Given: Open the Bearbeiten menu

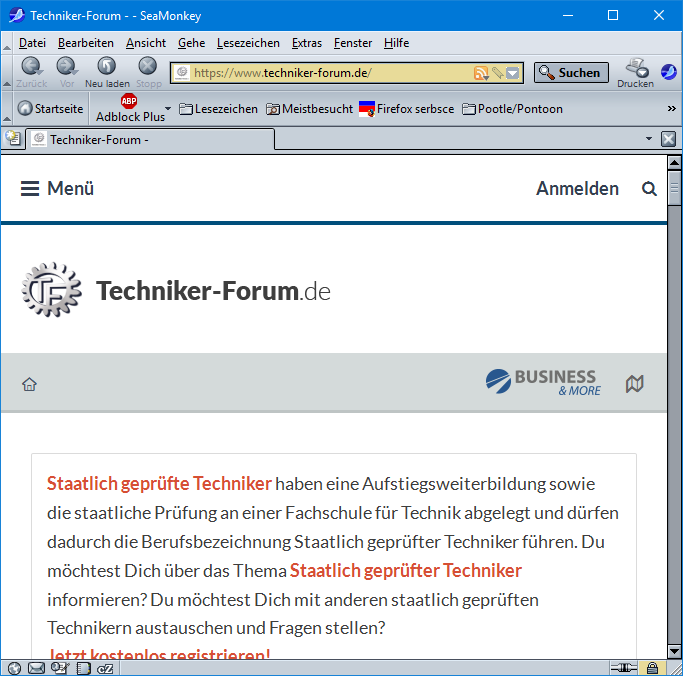Looking at the screenshot, I should click(x=86, y=43).
